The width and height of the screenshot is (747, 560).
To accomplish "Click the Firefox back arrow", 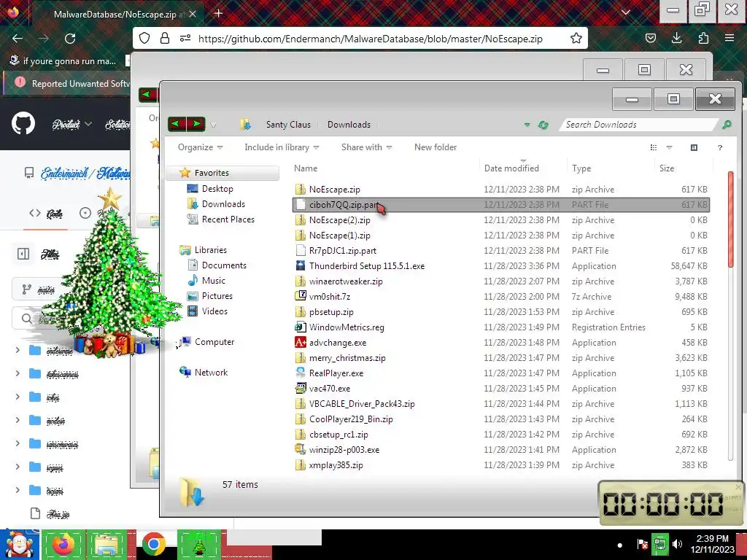I will pos(18,38).
